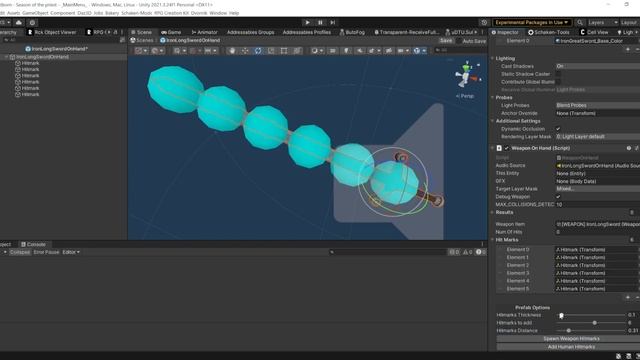This screenshot has width=640, height=360.
Task: Switch to the Schaken-Tools tab
Action: click(x=549, y=32)
